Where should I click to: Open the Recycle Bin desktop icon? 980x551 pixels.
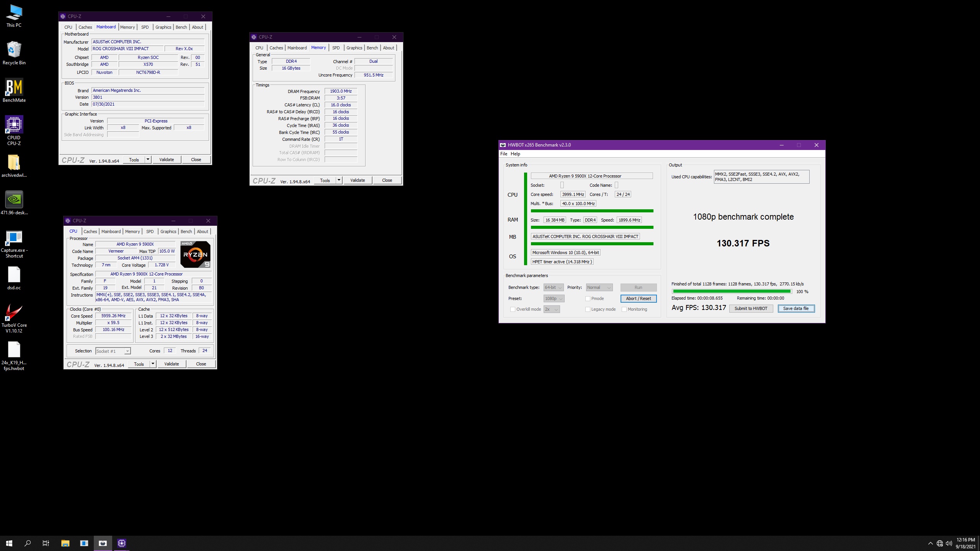(14, 53)
